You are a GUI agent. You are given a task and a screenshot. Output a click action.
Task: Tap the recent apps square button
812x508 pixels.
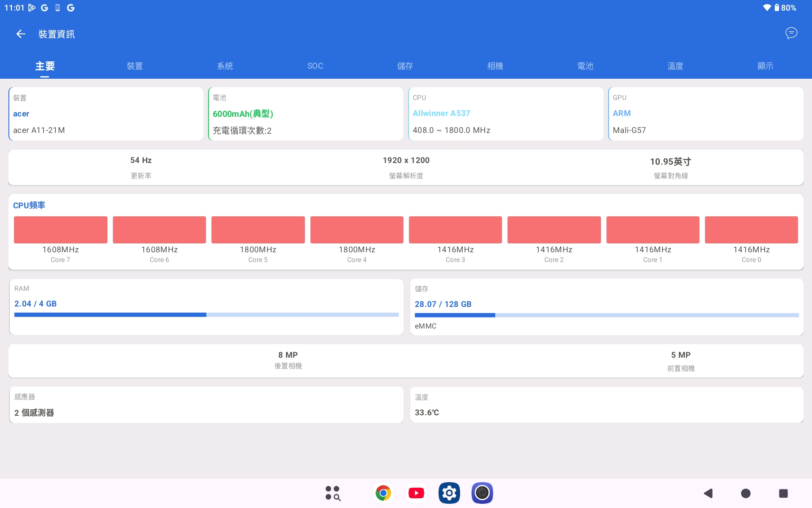click(783, 493)
